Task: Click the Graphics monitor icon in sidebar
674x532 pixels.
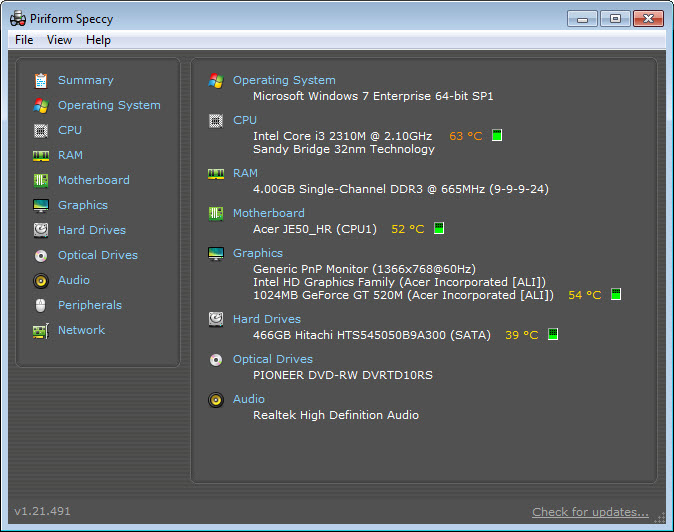Action: coord(41,205)
